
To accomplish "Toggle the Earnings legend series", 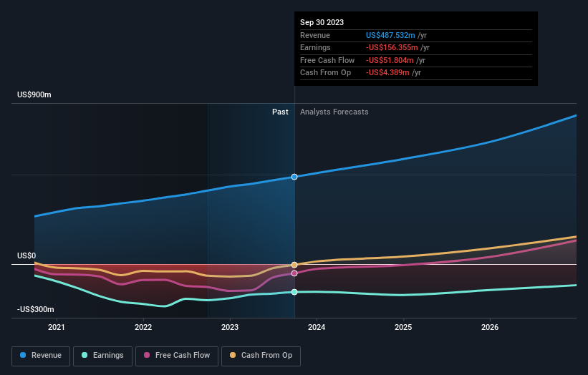I will pyautogui.click(x=102, y=356).
